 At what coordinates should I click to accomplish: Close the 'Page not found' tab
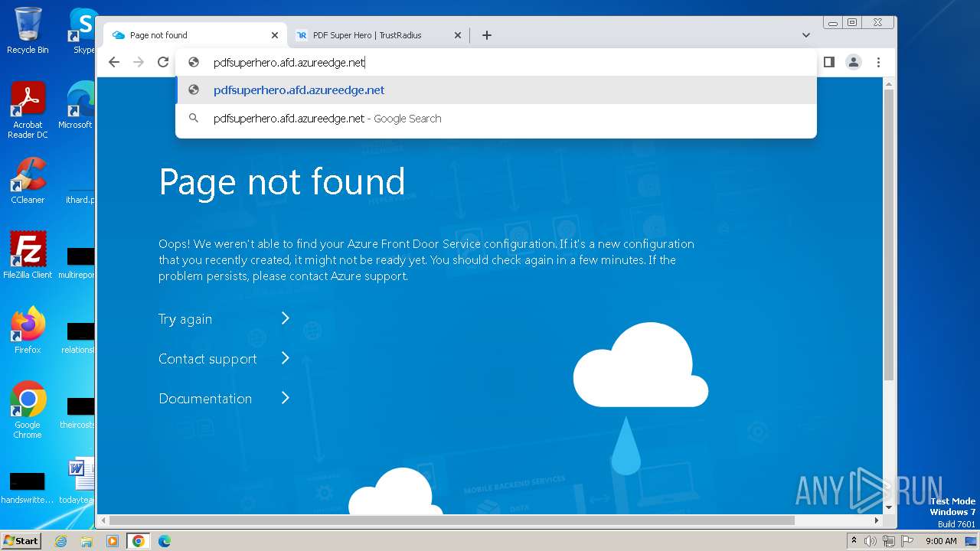(x=275, y=35)
